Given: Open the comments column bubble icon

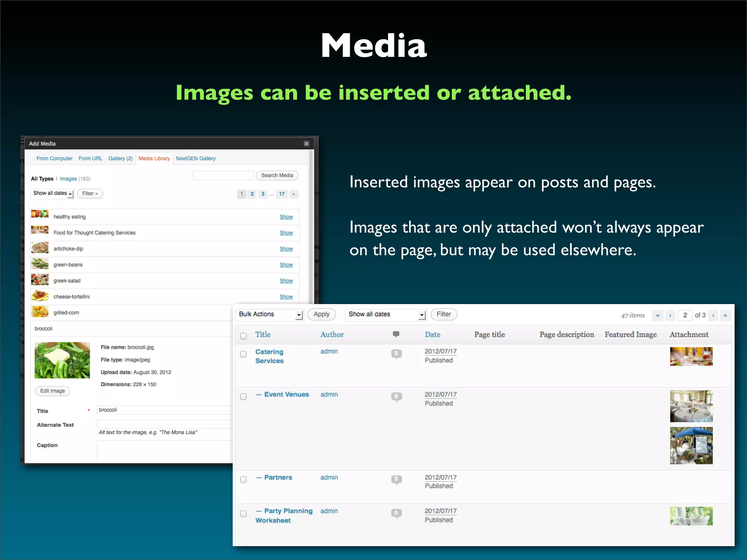Looking at the screenshot, I should pyautogui.click(x=396, y=334).
